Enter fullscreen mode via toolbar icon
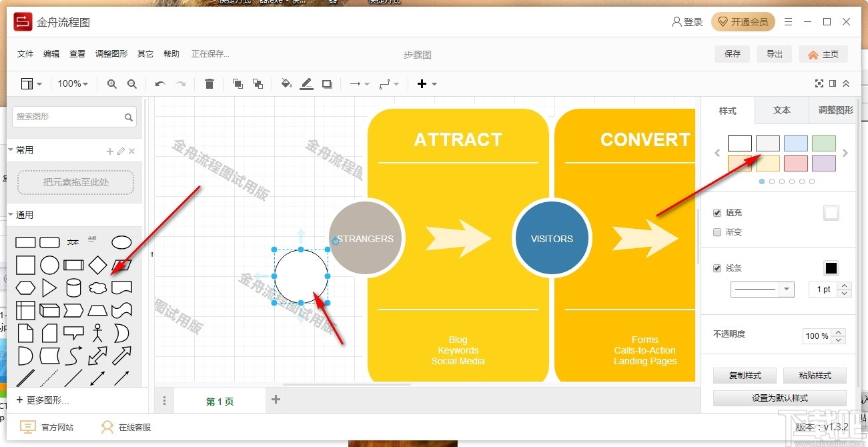868x447 pixels. click(x=819, y=83)
